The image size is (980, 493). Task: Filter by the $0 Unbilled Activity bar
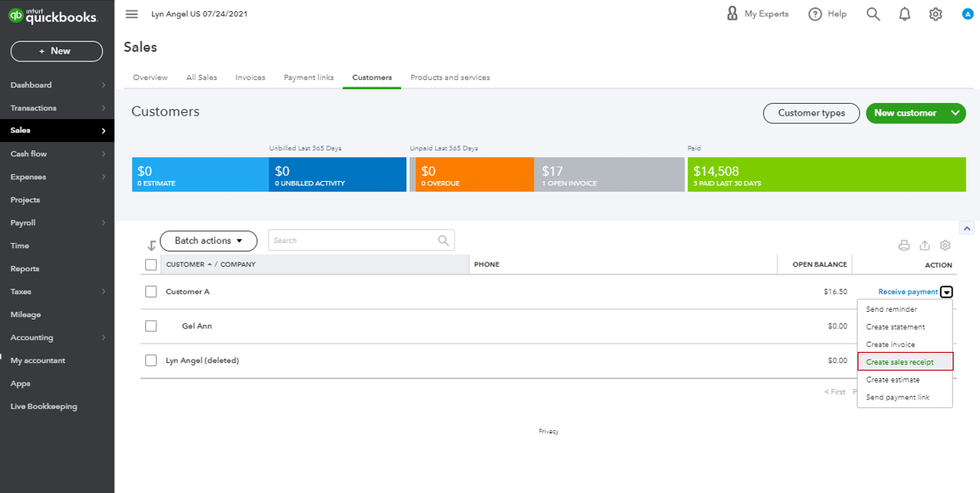337,174
